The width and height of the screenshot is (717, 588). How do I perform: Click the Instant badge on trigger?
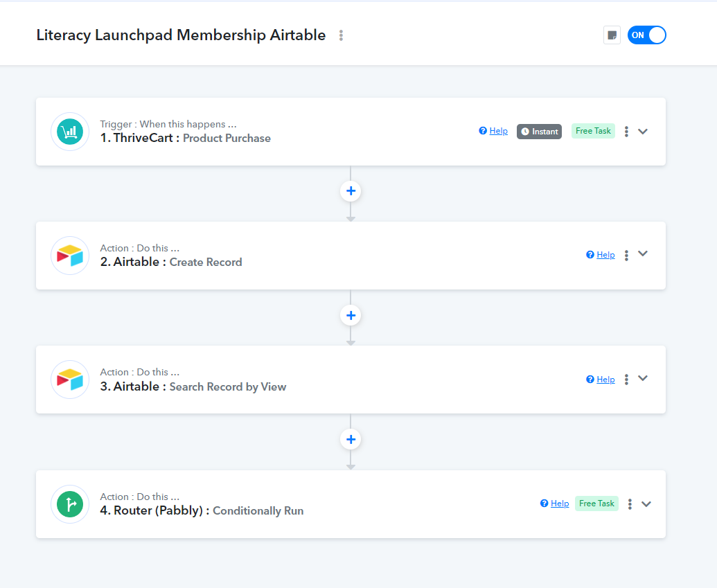point(539,132)
